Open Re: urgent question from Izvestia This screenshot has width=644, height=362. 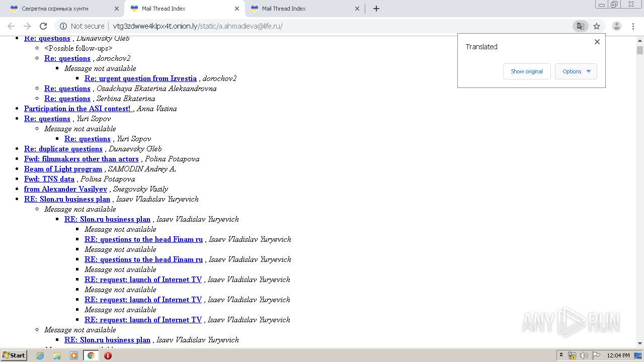(x=140, y=78)
